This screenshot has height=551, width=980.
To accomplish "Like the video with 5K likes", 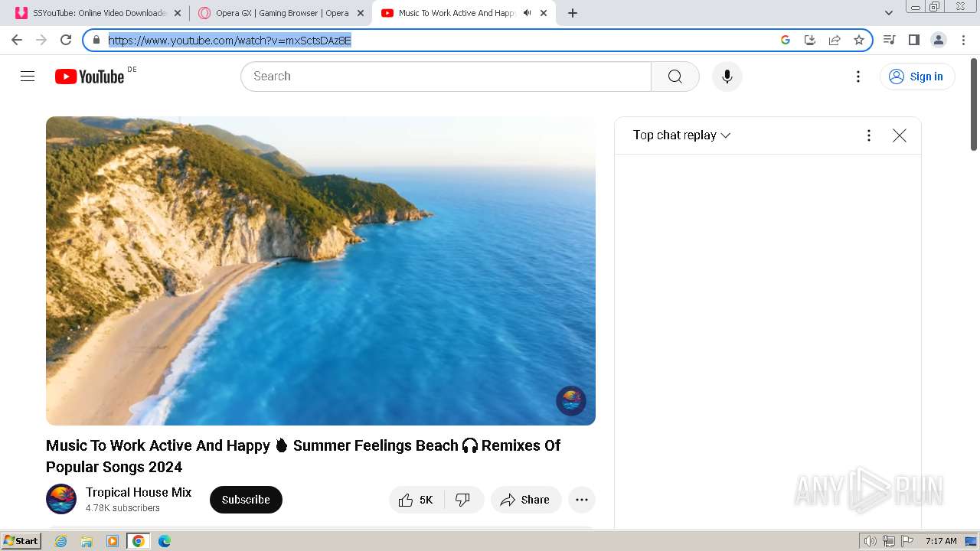I will [416, 500].
